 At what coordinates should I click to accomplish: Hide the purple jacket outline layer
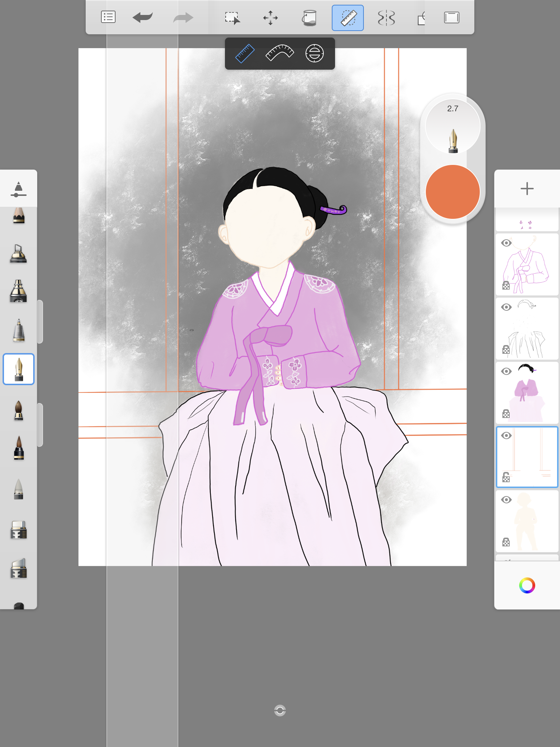(x=506, y=243)
